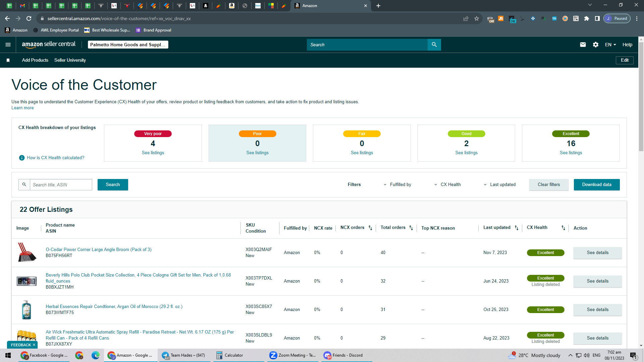Open the Windows Start menu
The width and height of the screenshot is (644, 362).
pyautogui.click(x=8, y=355)
